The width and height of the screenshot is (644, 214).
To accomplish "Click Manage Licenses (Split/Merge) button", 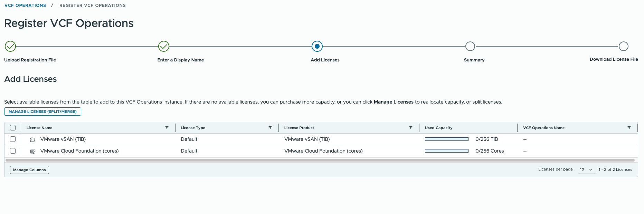I will [42, 111].
